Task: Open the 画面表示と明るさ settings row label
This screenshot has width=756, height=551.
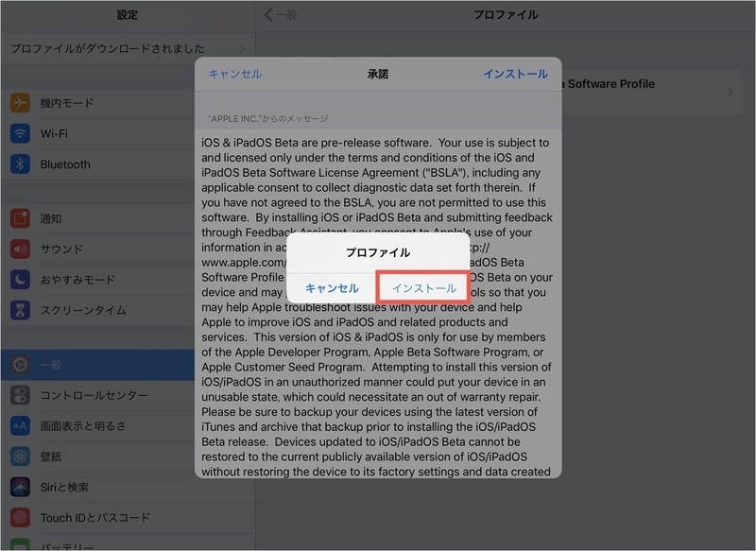Action: click(83, 425)
